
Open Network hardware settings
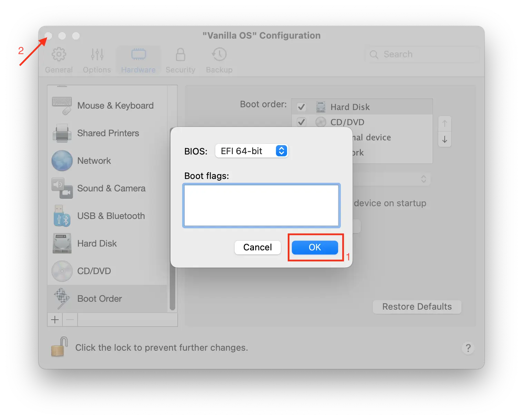pyautogui.click(x=107, y=161)
